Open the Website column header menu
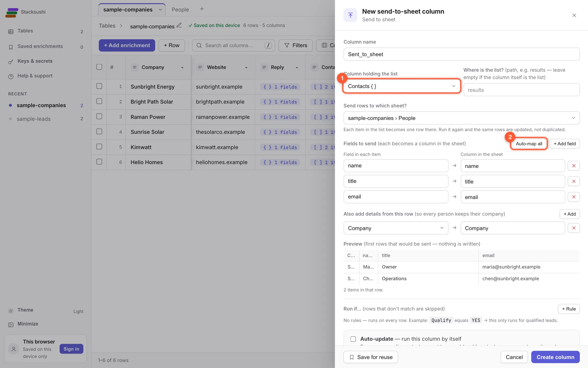The image size is (588, 368). point(246,68)
